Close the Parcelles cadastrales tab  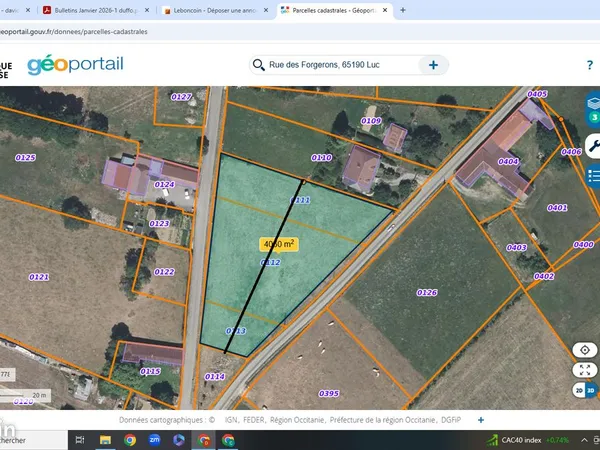[385, 10]
